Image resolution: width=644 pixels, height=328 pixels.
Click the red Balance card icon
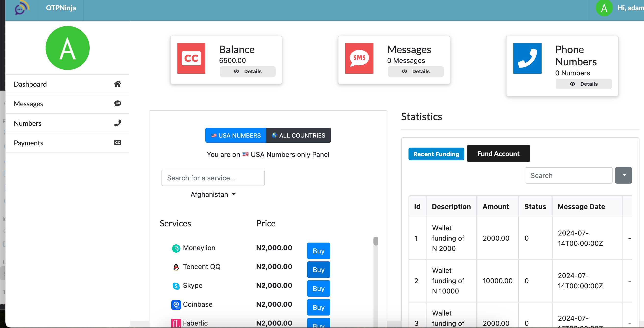(191, 58)
